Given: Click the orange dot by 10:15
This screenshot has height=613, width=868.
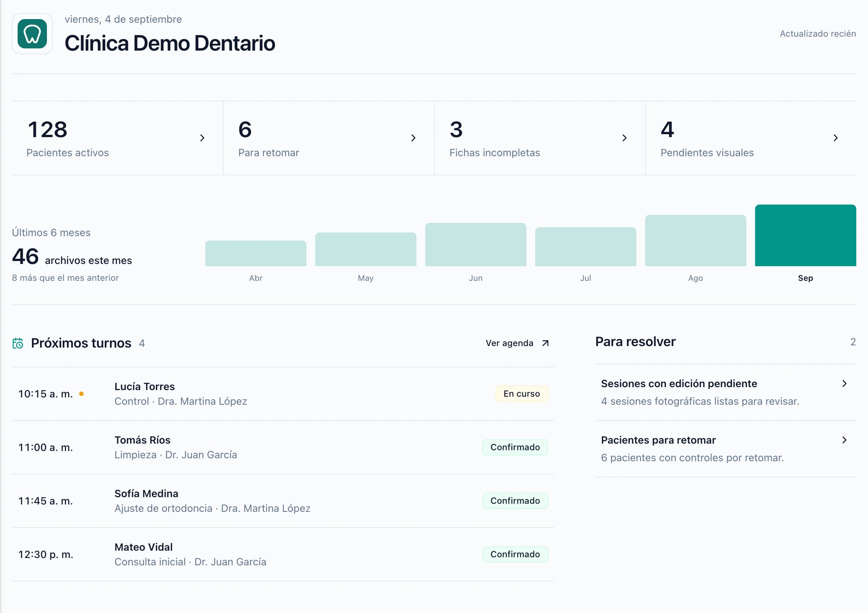Looking at the screenshot, I should (x=81, y=394).
